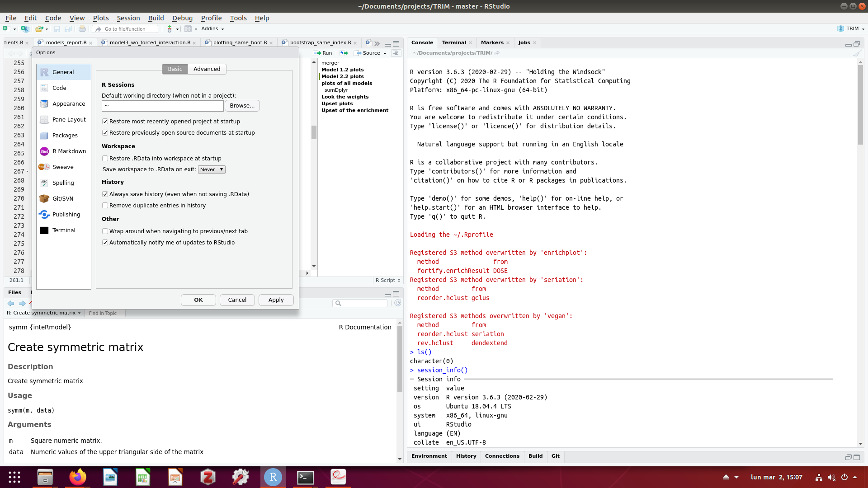Open the Save workspace to .RData dropdown
The width and height of the screenshot is (868, 488).
pos(211,169)
